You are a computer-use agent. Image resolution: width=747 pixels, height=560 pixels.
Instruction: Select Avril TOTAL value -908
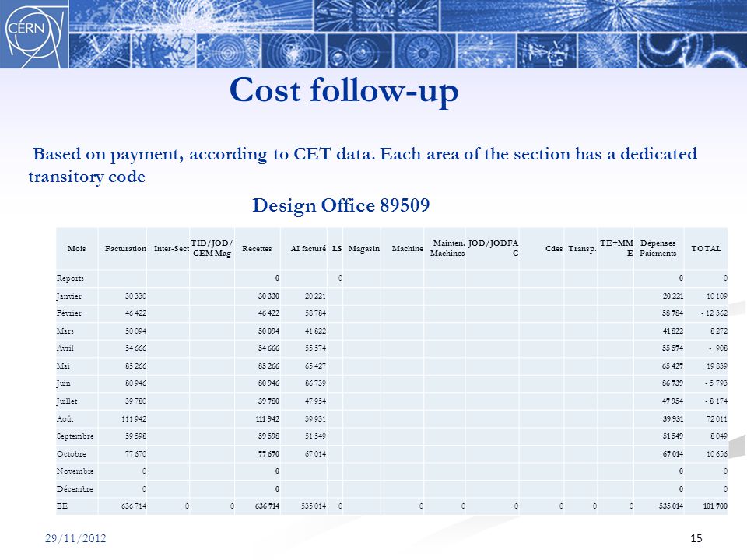click(x=718, y=348)
